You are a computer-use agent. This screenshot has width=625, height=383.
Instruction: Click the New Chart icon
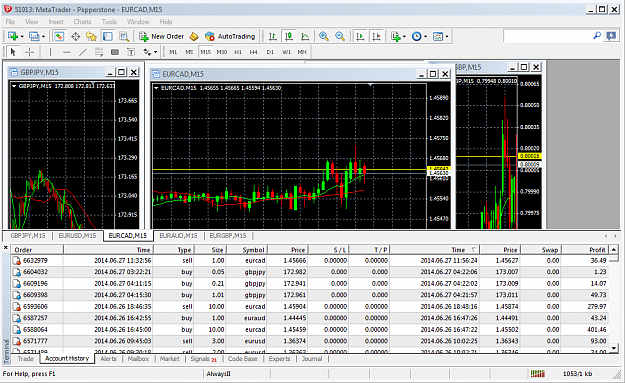tap(12, 36)
